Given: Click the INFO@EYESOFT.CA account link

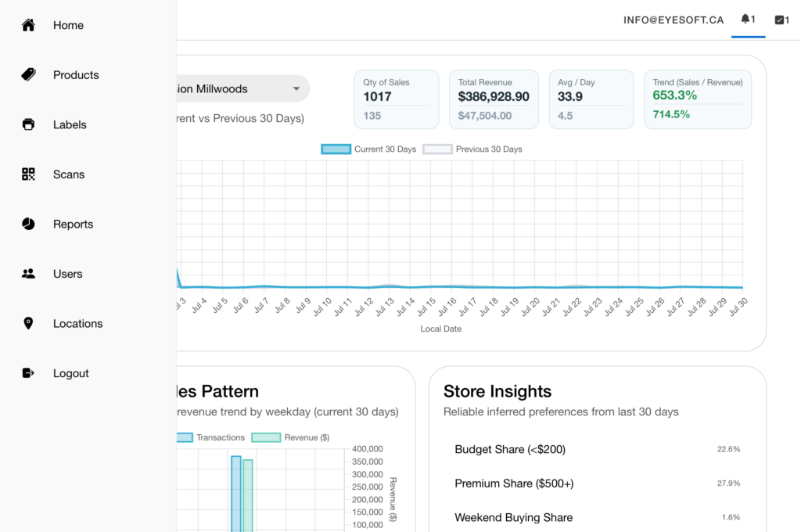Looking at the screenshot, I should coord(673,20).
